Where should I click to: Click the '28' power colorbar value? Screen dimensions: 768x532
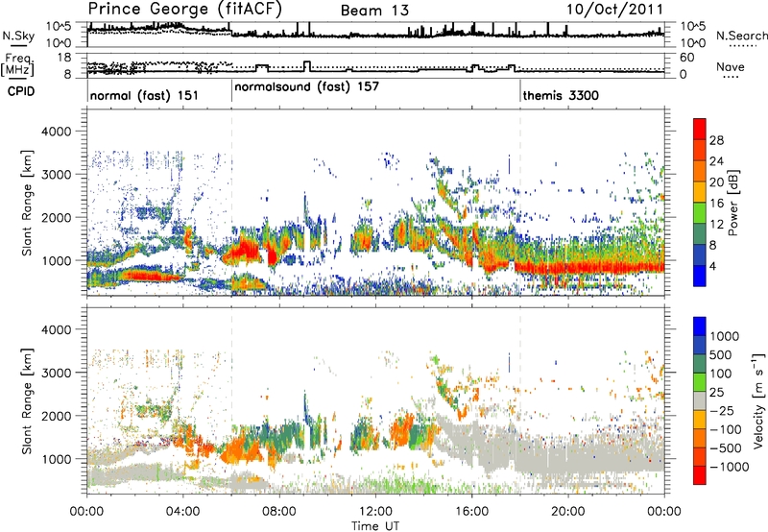point(716,140)
